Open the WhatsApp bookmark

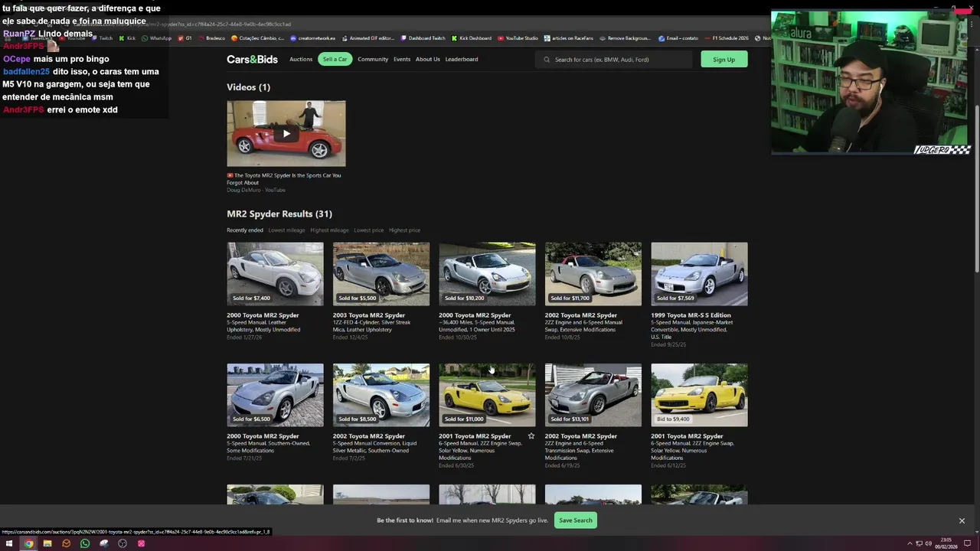(157, 38)
